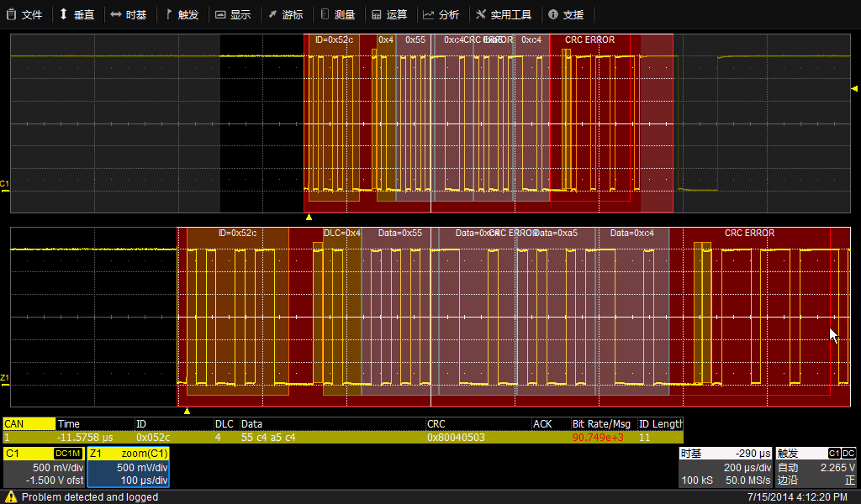Image resolution: width=861 pixels, height=504 pixels.
Task: Click the CAN decode table header
Action: 29,424
